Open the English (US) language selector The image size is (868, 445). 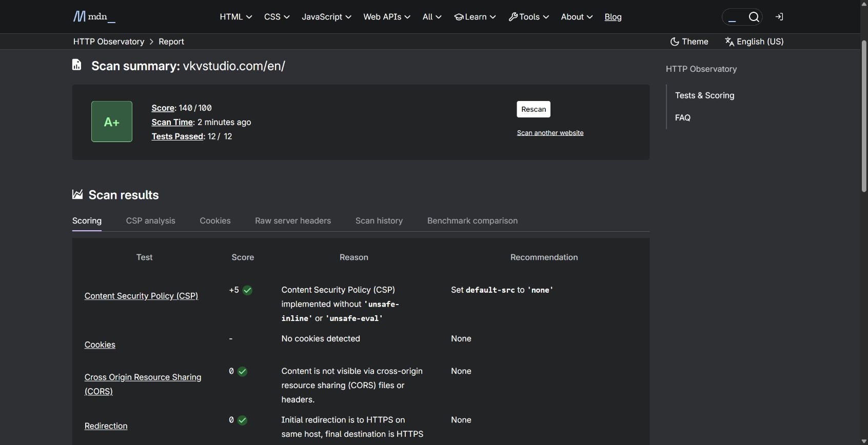(754, 42)
